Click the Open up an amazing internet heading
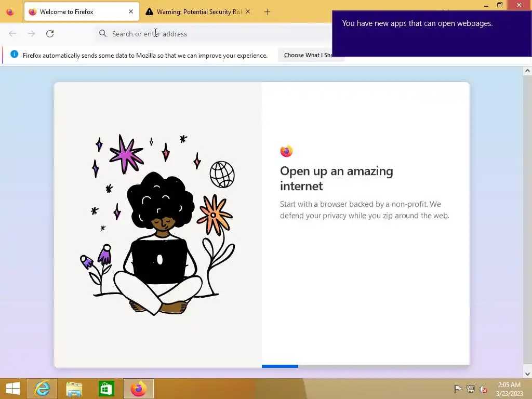This screenshot has width=532, height=399. [336, 179]
